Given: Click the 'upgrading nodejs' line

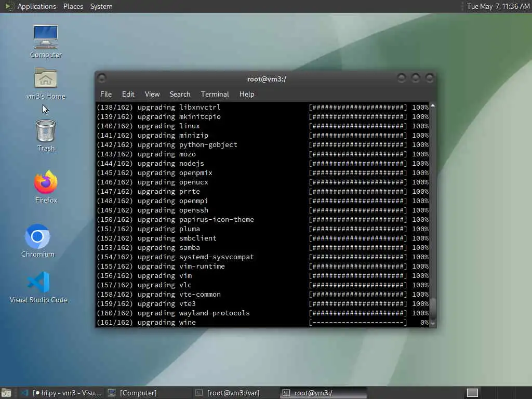Looking at the screenshot, I should coord(262,164).
